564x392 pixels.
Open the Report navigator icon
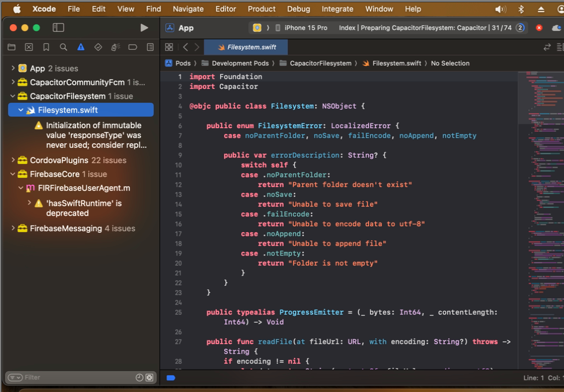(x=150, y=47)
